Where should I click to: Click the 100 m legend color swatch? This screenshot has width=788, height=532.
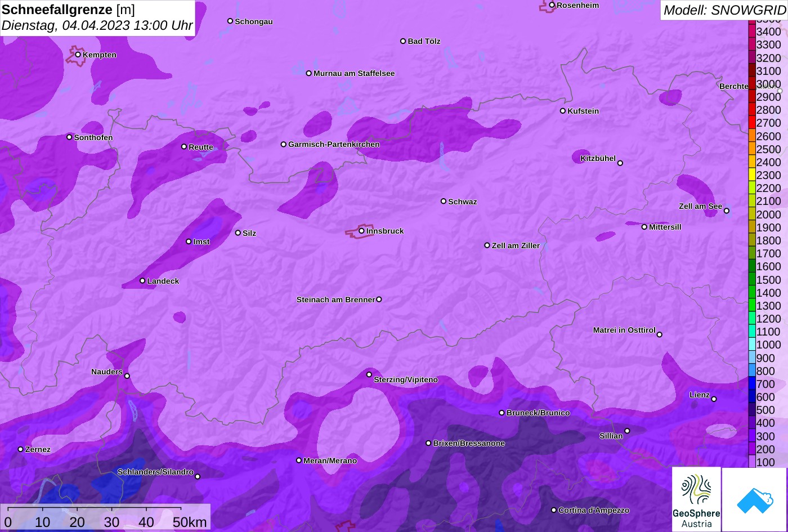[x=751, y=462]
